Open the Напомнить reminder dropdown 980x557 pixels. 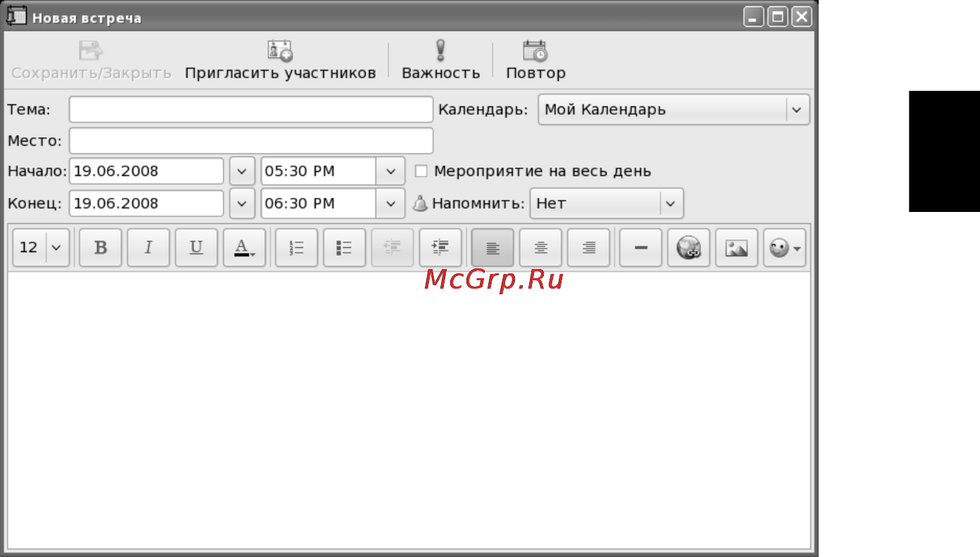point(607,204)
